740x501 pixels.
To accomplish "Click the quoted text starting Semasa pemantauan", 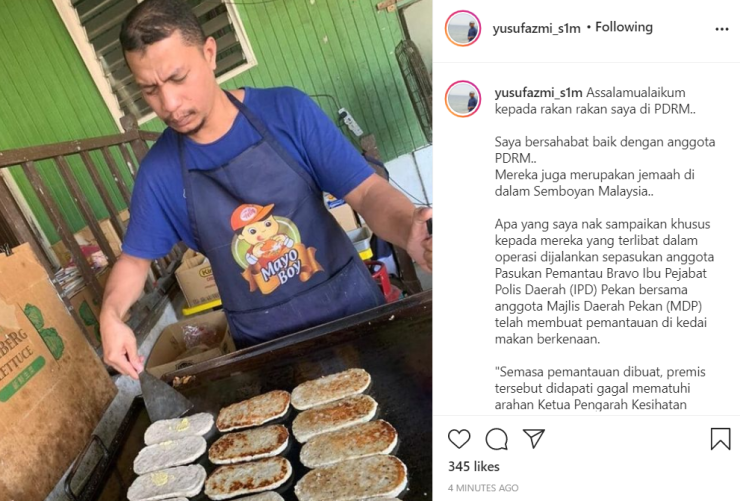I will [600, 388].
